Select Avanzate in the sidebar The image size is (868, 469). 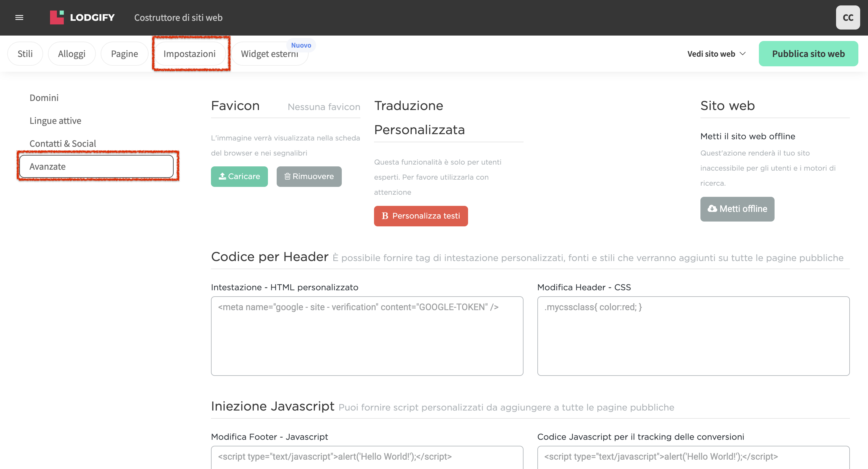pos(96,166)
